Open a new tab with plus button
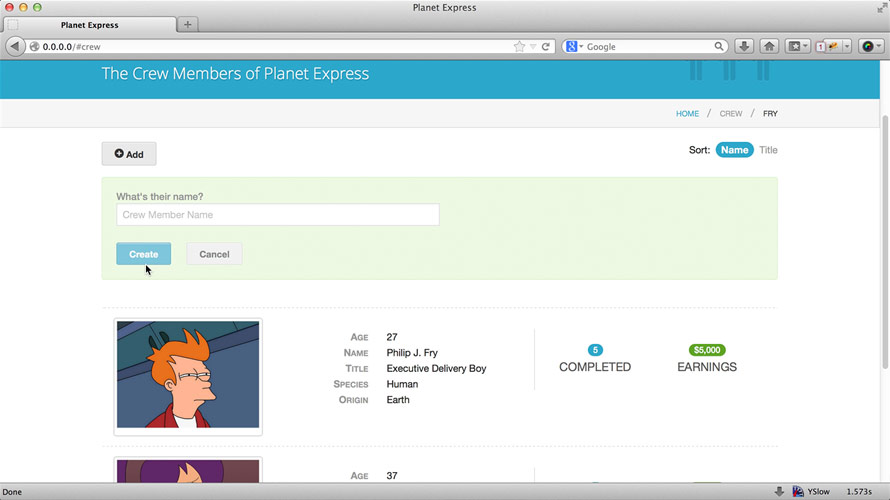This screenshot has width=890, height=500. click(187, 24)
